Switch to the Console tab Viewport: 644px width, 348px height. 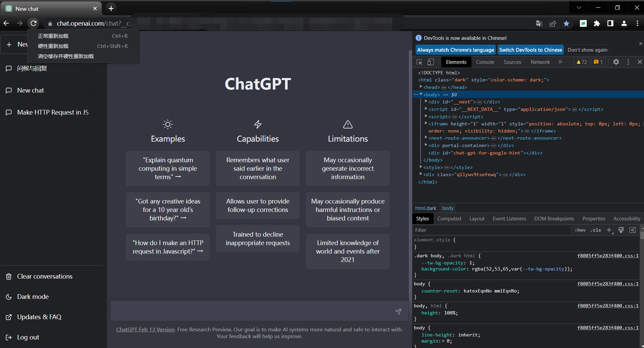(485, 62)
